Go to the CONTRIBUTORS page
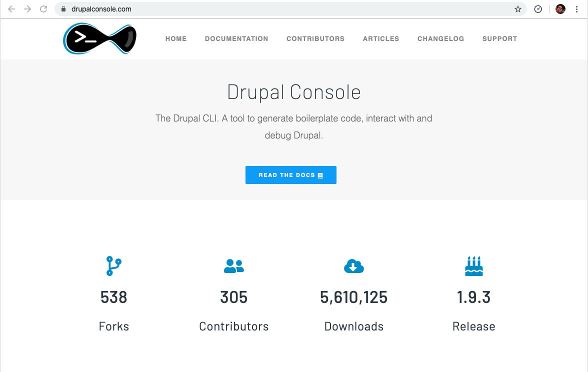The width and height of the screenshot is (588, 372). (315, 38)
